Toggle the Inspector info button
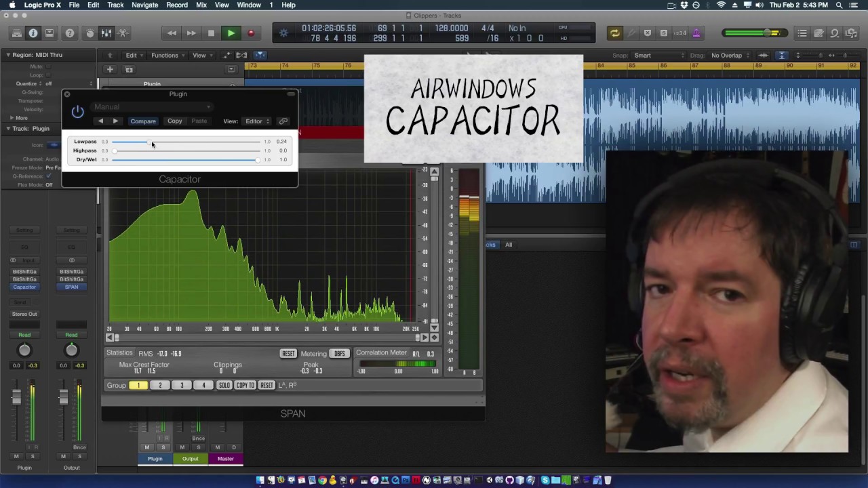868x488 pixels. click(33, 33)
